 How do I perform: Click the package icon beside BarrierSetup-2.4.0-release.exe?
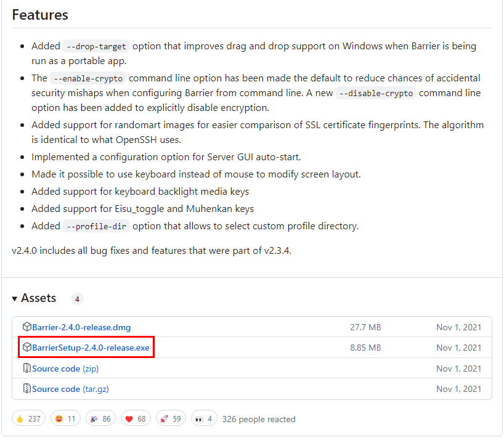(x=27, y=347)
